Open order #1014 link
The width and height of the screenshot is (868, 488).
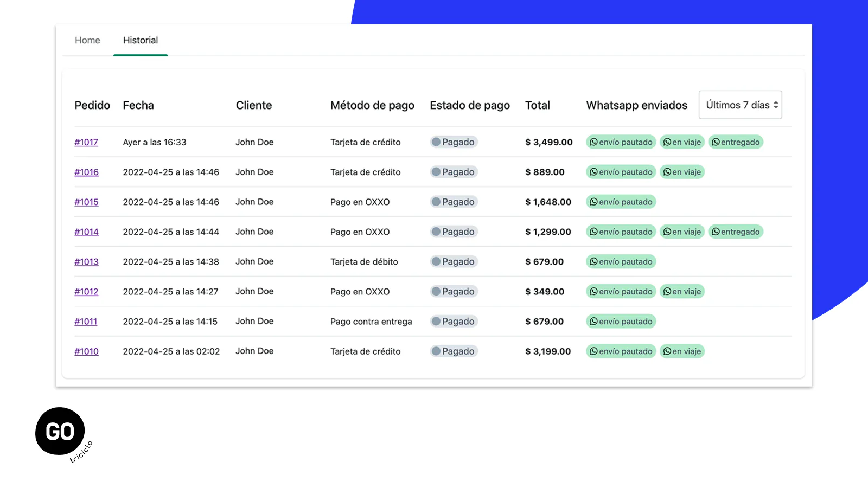86,232
